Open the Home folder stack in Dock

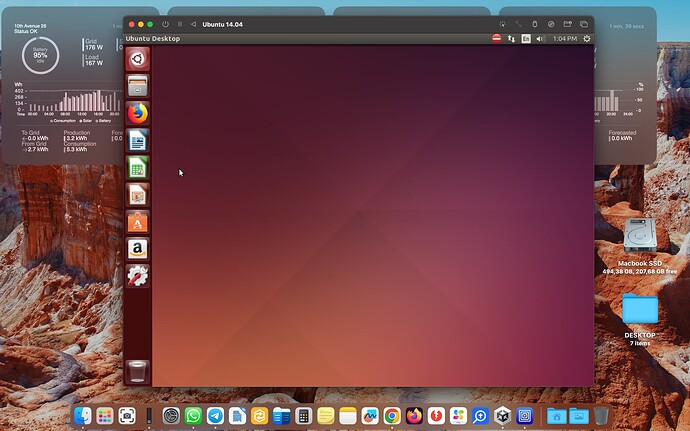point(557,416)
